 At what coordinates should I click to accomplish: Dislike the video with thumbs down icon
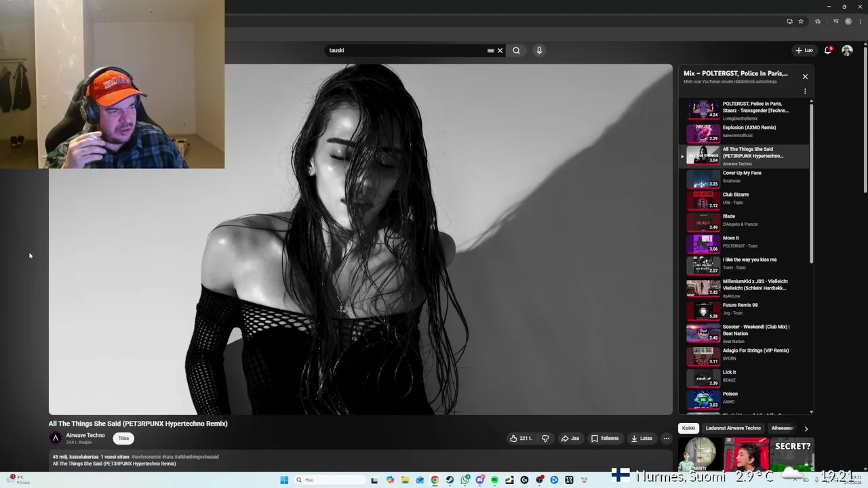pyautogui.click(x=545, y=439)
